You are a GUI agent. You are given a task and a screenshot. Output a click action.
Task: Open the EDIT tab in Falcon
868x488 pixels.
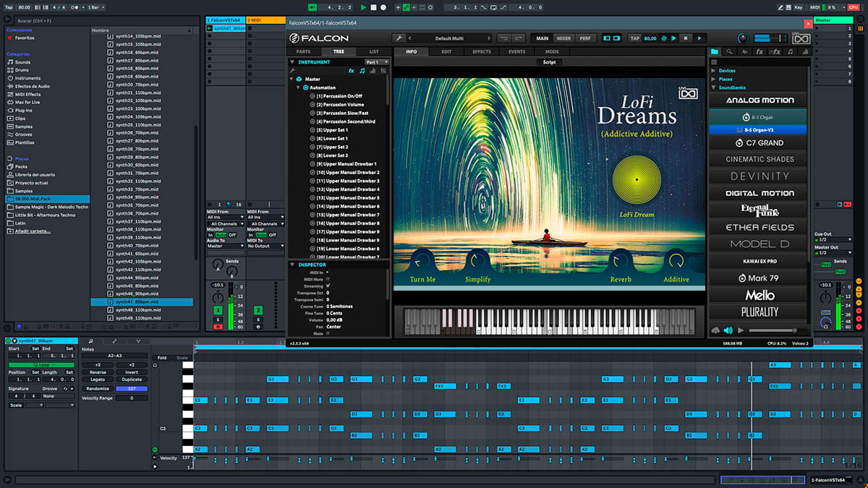[447, 52]
